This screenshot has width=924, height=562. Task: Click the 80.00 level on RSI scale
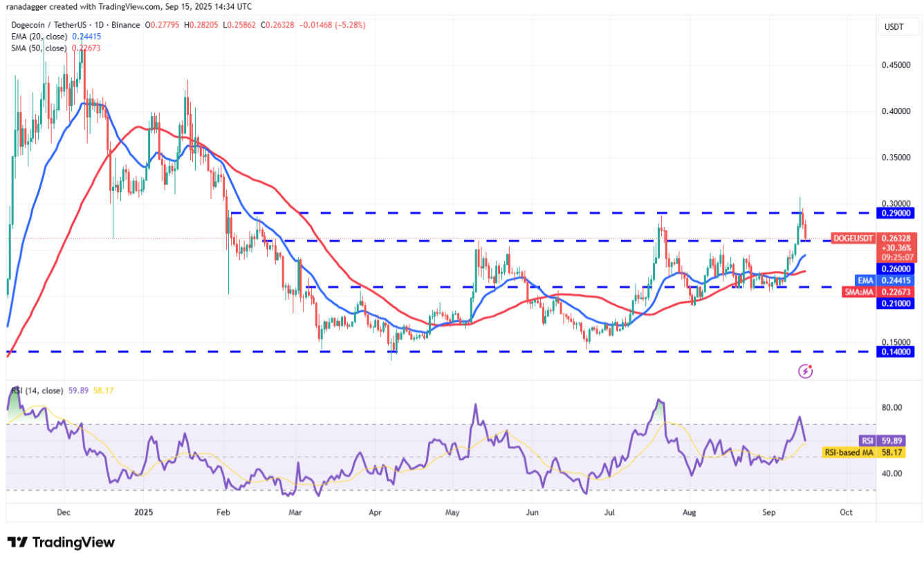(891, 408)
